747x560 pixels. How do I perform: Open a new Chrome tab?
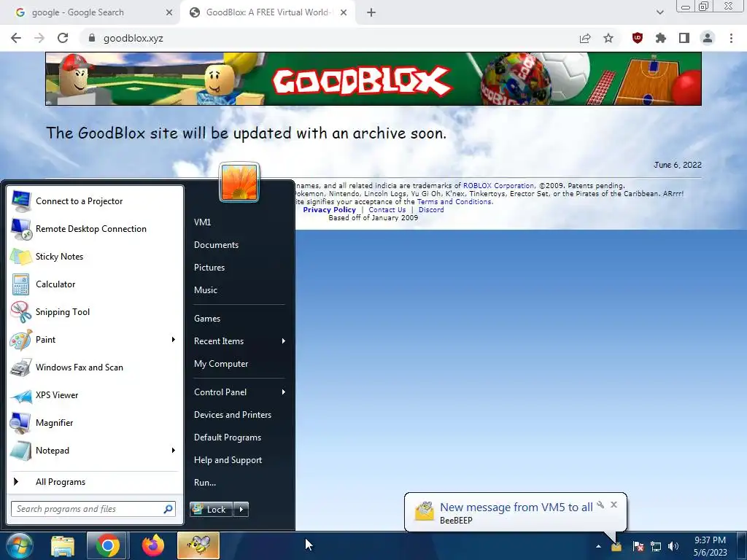371,12
